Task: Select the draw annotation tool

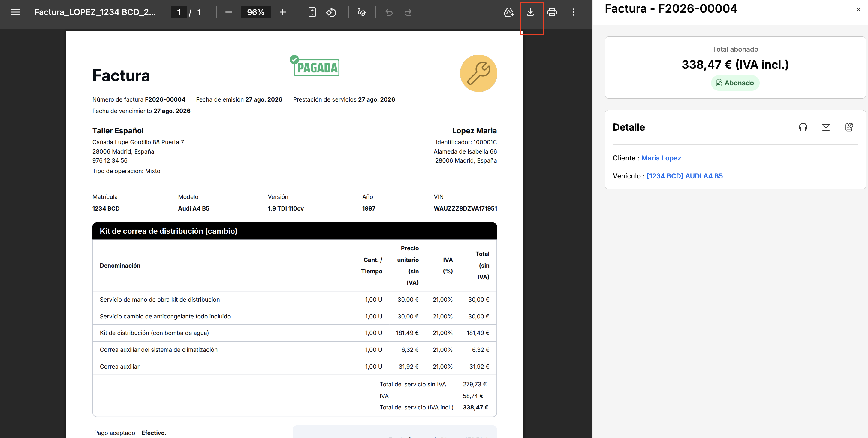Action: [362, 12]
